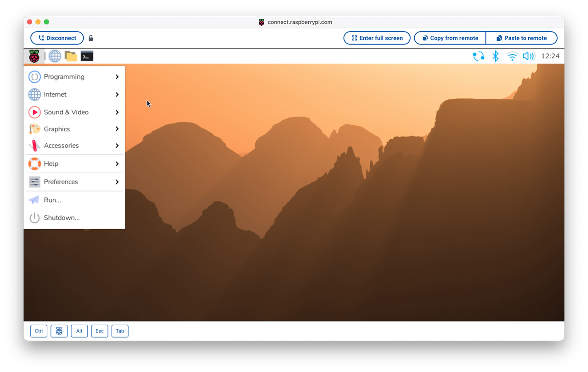Expand the Programming submenu
This screenshot has height=372, width=588.
point(64,77)
